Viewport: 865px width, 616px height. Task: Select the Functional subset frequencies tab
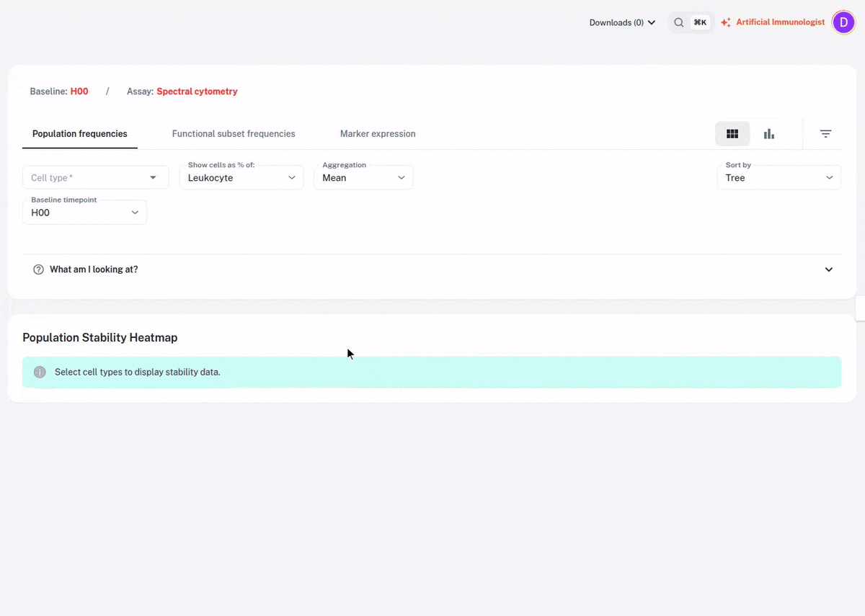pos(234,134)
